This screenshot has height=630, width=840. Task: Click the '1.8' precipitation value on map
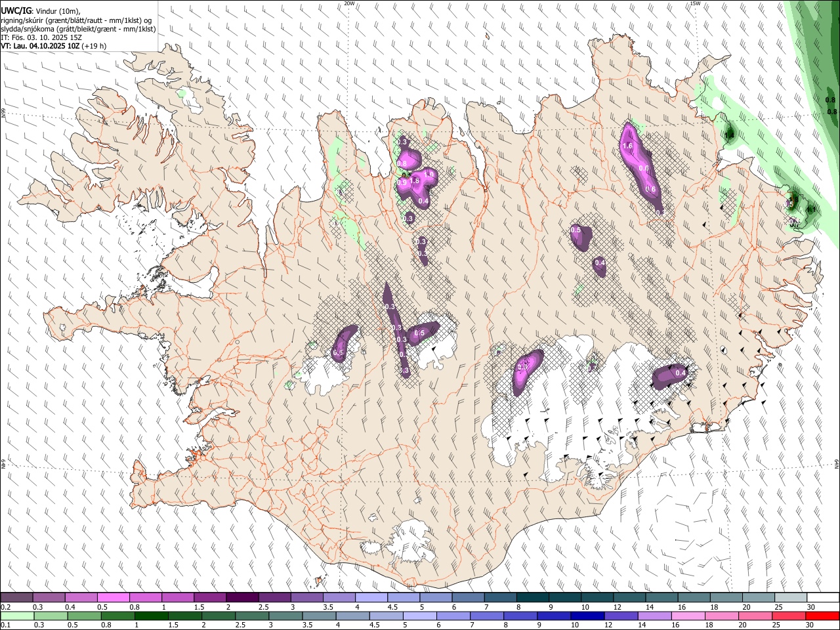pyautogui.click(x=414, y=180)
